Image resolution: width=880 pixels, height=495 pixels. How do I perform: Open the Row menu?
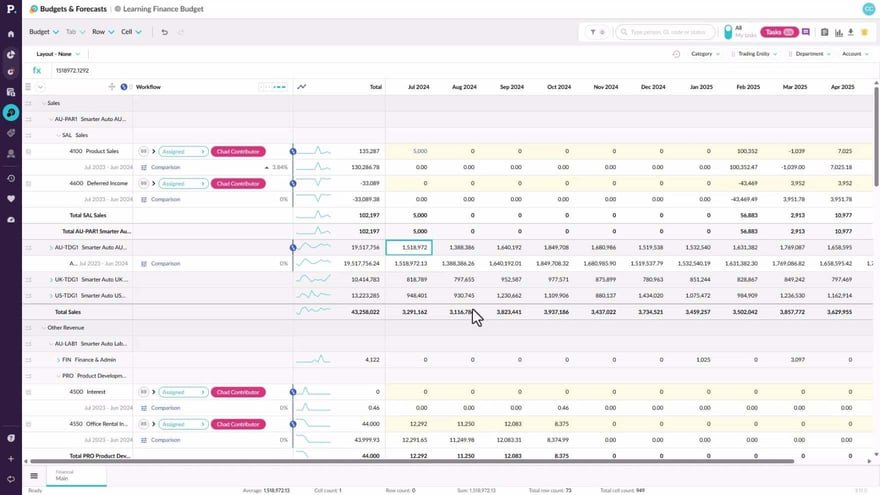pyautogui.click(x=102, y=32)
